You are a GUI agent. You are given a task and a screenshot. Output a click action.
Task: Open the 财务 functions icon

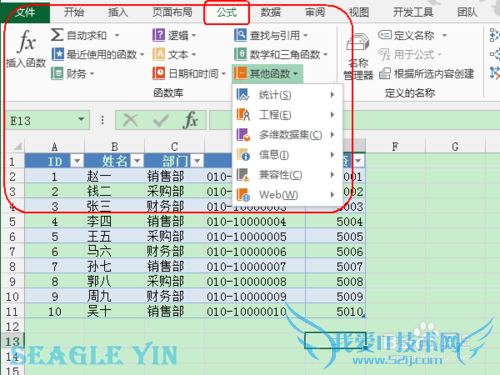pos(57,73)
